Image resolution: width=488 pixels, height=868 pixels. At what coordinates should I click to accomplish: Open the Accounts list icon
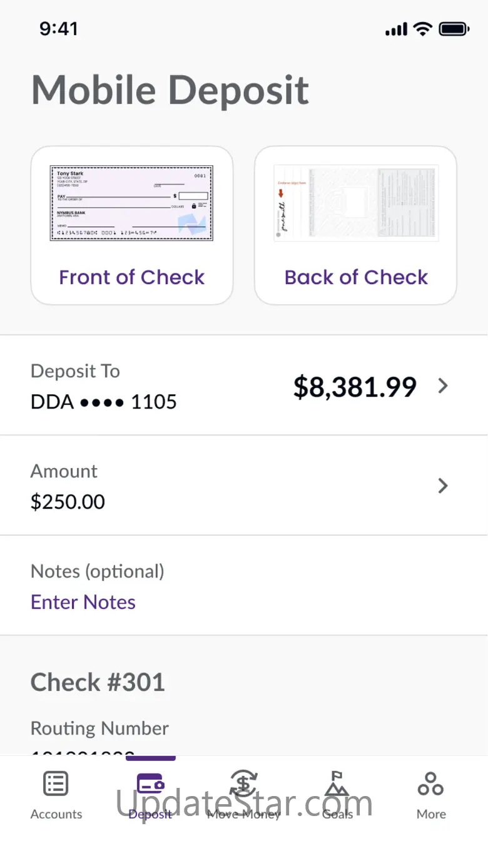[56, 784]
